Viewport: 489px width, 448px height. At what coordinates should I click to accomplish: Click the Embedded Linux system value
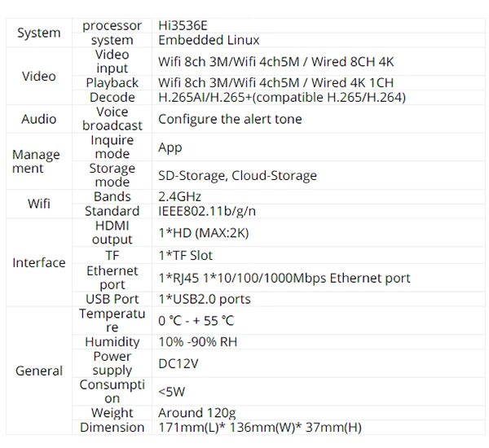(x=209, y=40)
